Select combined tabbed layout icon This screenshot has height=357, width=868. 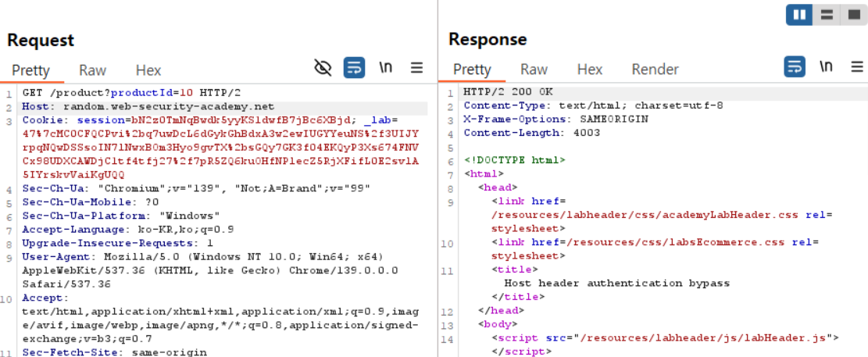853,15
